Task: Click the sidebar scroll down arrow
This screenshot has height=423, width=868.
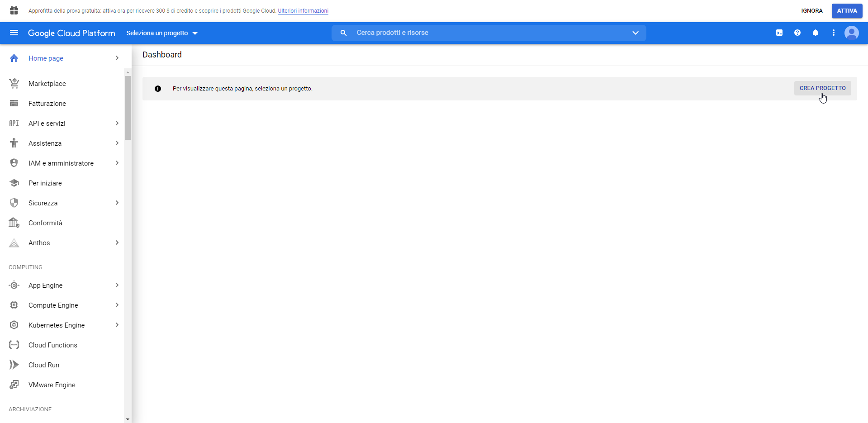Action: pos(128,419)
